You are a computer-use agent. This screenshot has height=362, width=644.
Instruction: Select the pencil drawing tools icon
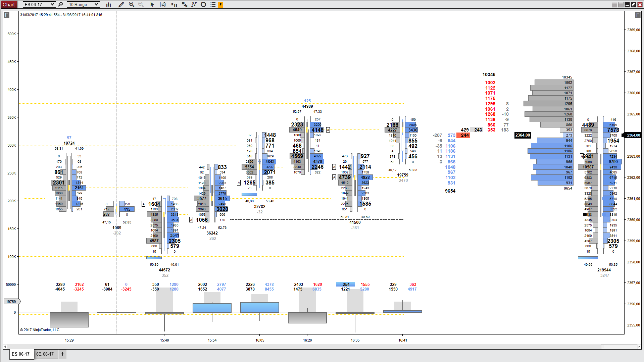[121, 4]
